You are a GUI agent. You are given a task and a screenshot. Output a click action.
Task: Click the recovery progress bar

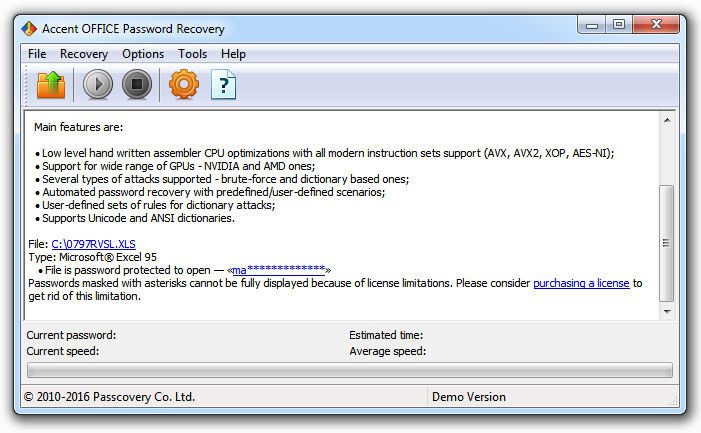click(350, 370)
